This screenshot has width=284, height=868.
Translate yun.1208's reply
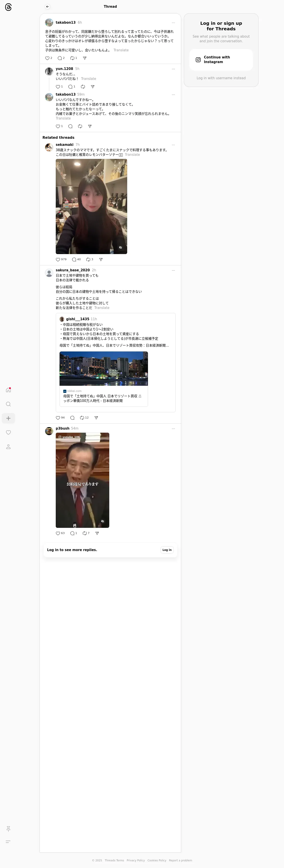pos(89,79)
